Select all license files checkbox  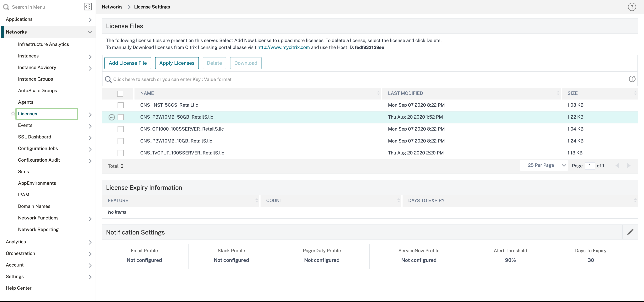pyautogui.click(x=120, y=94)
